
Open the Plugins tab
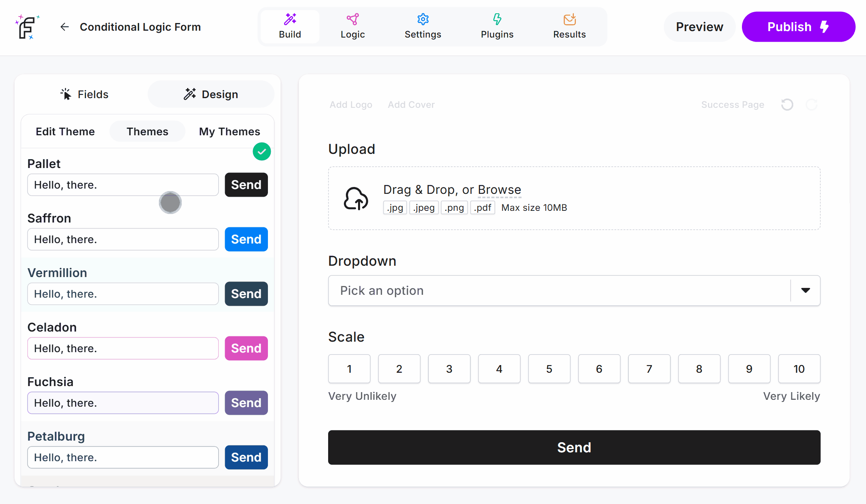(x=497, y=27)
